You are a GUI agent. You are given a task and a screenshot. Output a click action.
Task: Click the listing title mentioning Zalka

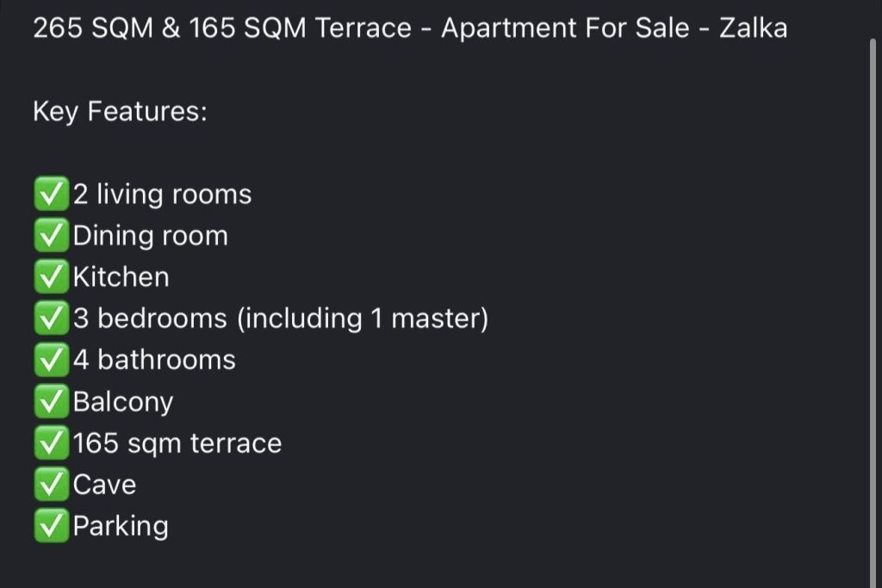[410, 28]
